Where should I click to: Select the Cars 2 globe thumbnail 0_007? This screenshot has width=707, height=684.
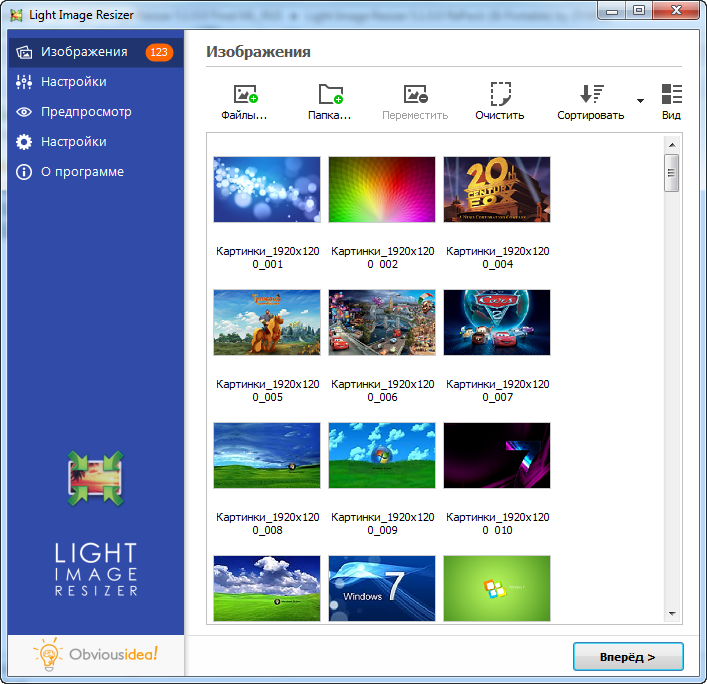coord(497,322)
